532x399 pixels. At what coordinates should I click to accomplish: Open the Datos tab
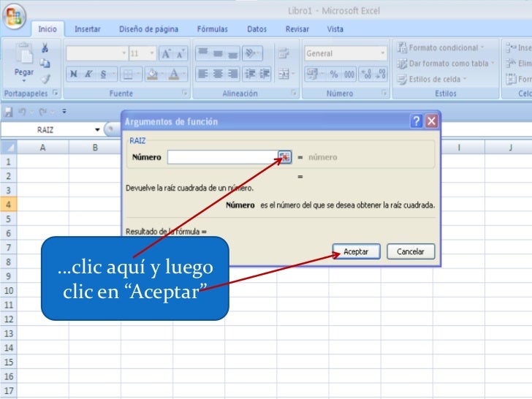click(256, 29)
